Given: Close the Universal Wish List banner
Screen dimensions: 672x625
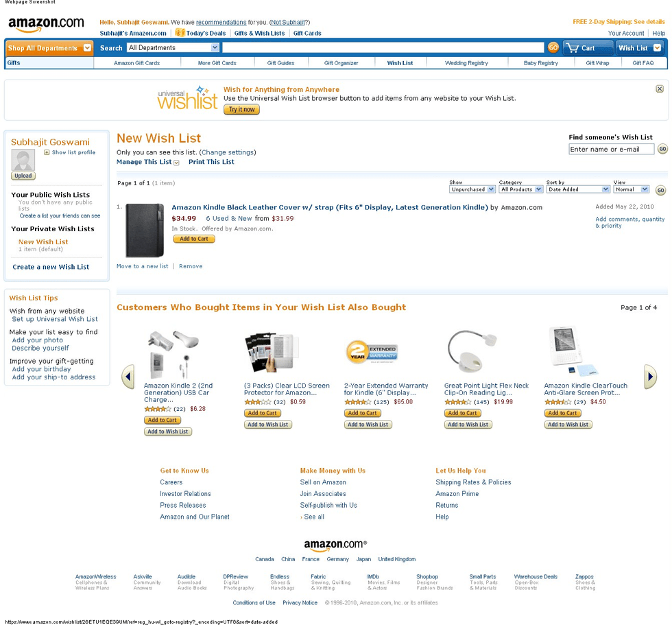Looking at the screenshot, I should (660, 89).
